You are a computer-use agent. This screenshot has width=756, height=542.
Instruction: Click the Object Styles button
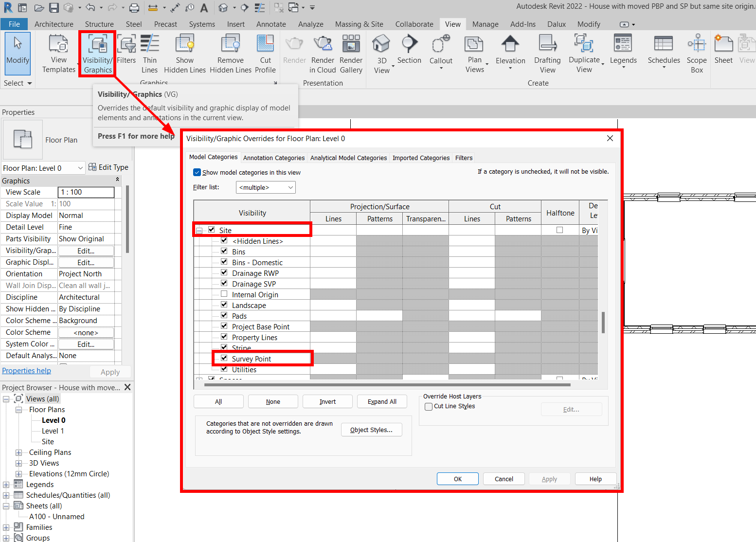pyautogui.click(x=371, y=430)
